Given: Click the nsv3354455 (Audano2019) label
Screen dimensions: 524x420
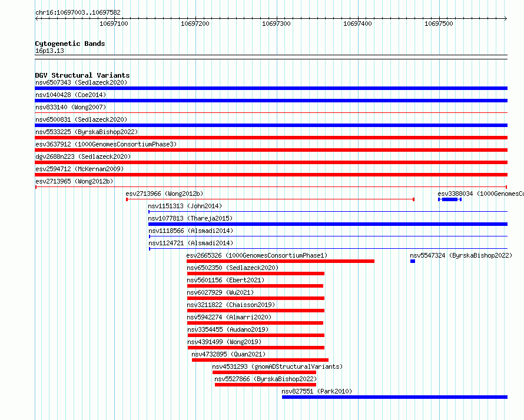Looking at the screenshot, I should tap(228, 329).
